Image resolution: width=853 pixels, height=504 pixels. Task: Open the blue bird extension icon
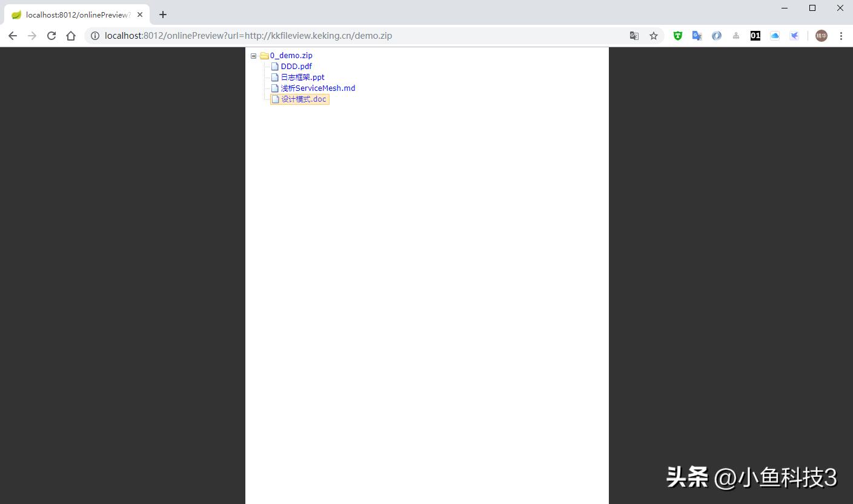[794, 36]
